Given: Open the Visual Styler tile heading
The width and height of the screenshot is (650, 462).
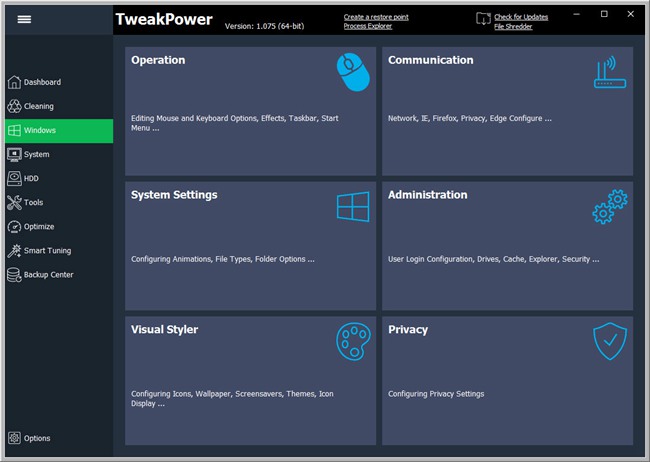Looking at the screenshot, I should tap(164, 330).
